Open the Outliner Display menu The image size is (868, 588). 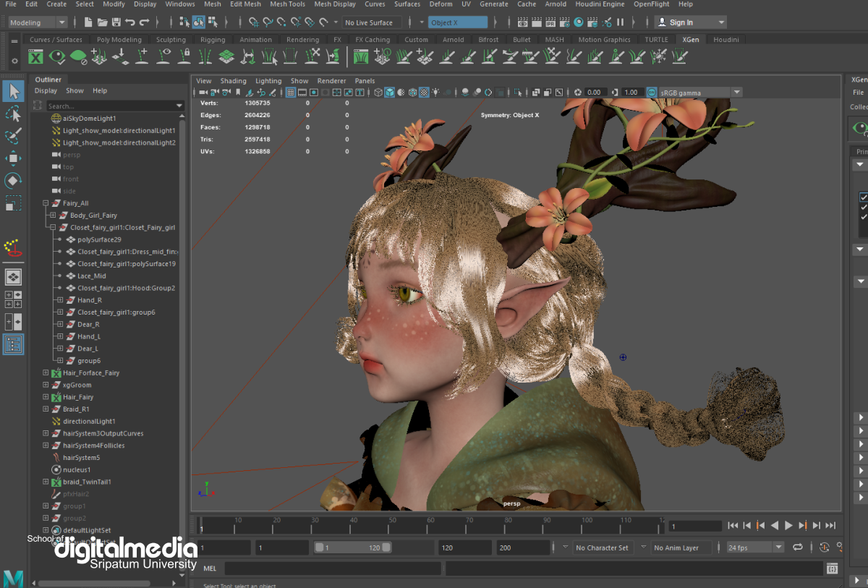(46, 91)
